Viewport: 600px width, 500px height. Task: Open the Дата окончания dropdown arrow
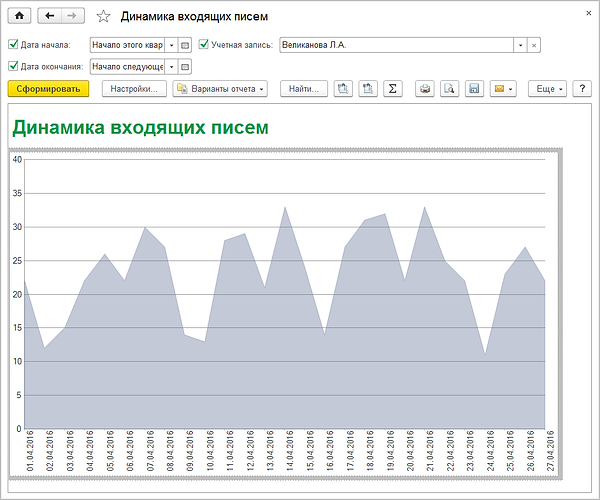click(171, 67)
